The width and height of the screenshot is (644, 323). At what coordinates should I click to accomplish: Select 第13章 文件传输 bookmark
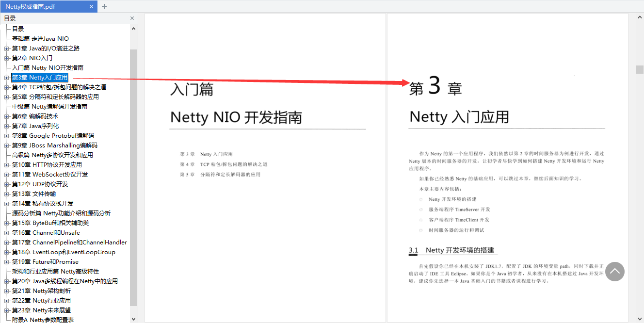34,194
